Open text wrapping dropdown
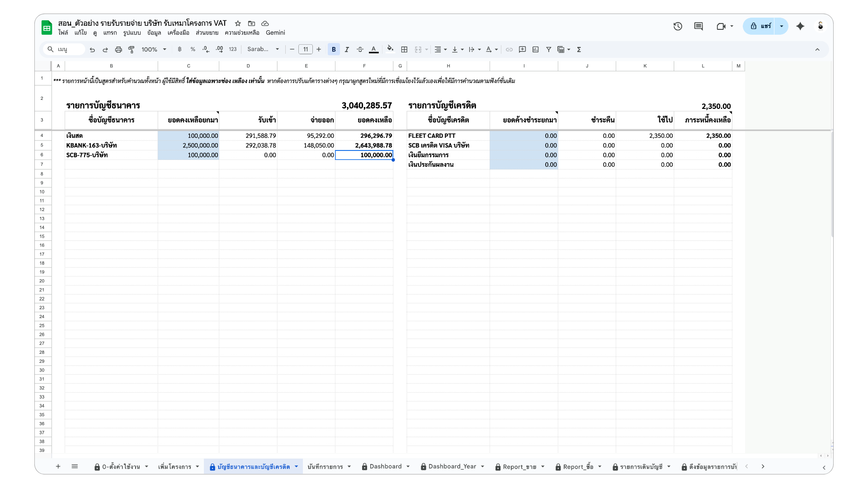 coord(475,50)
